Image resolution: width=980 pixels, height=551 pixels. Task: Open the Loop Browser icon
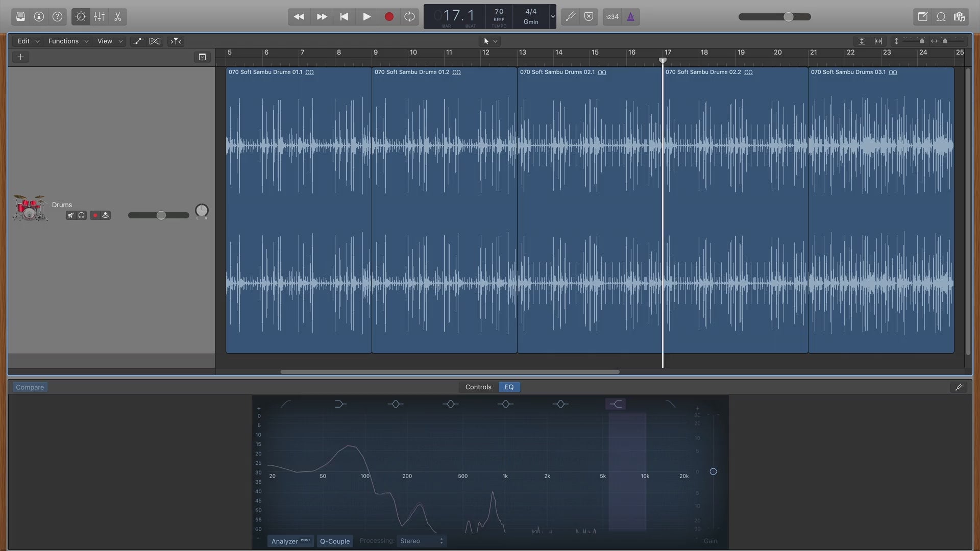pyautogui.click(x=941, y=17)
